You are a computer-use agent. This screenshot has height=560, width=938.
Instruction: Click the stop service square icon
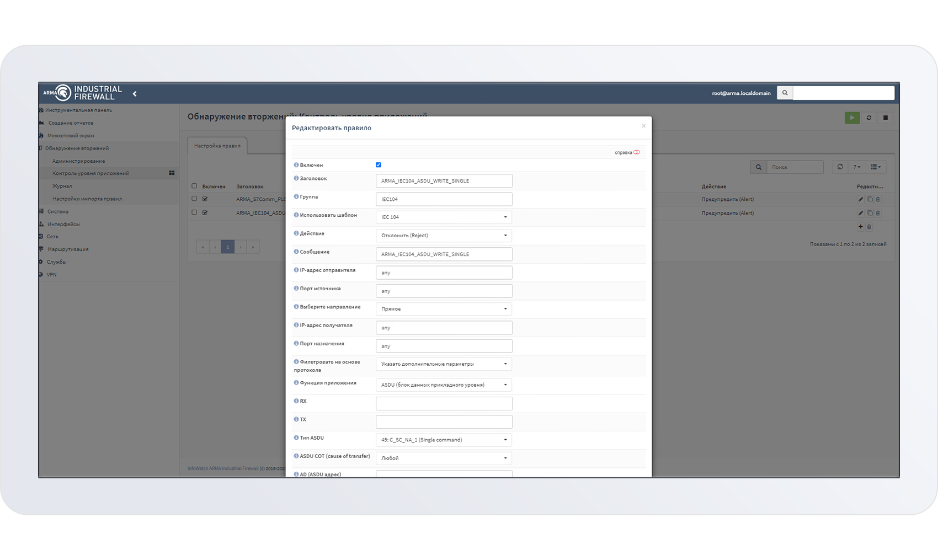pyautogui.click(x=886, y=118)
